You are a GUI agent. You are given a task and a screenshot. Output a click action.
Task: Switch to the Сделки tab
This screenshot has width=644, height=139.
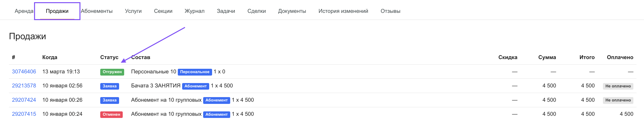tap(256, 11)
